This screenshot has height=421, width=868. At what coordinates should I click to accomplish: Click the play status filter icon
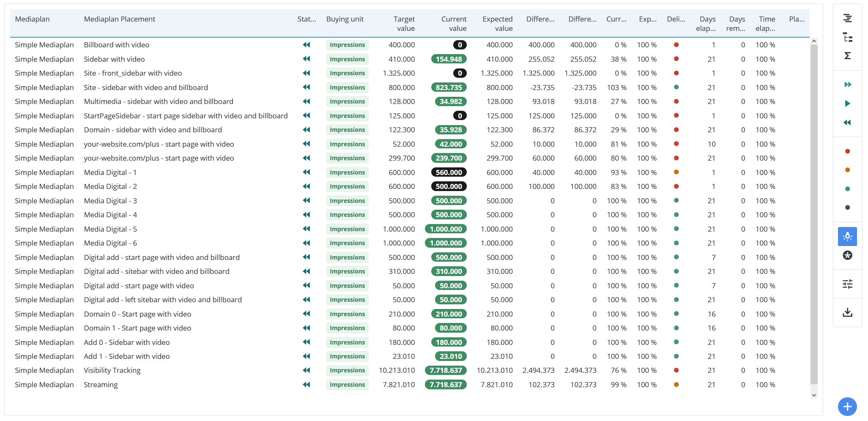(x=847, y=103)
